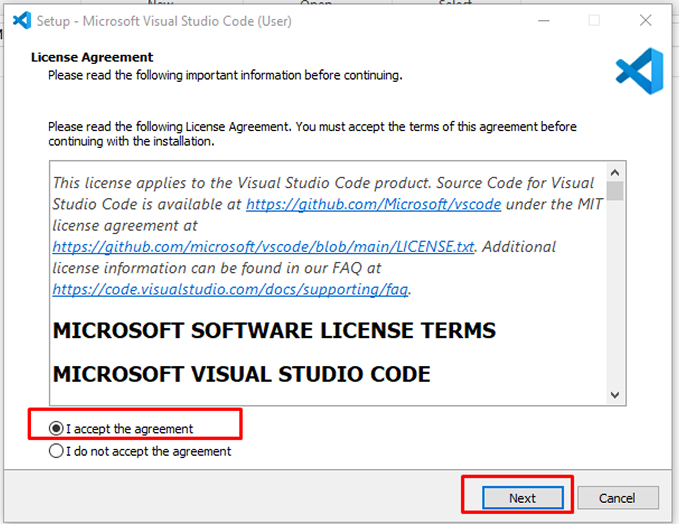This screenshot has width=679, height=524.
Task: Click the "License Agreement" title text
Action: pos(92,57)
